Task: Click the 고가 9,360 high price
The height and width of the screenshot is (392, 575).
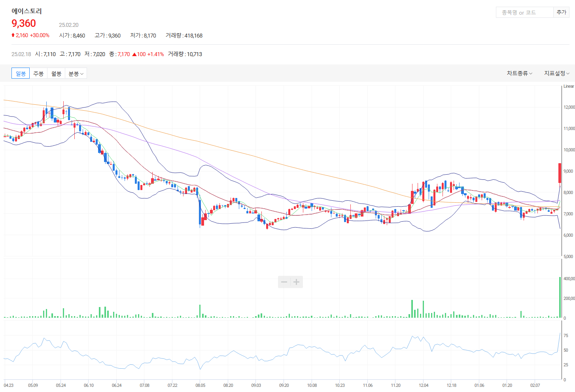Action: point(108,36)
